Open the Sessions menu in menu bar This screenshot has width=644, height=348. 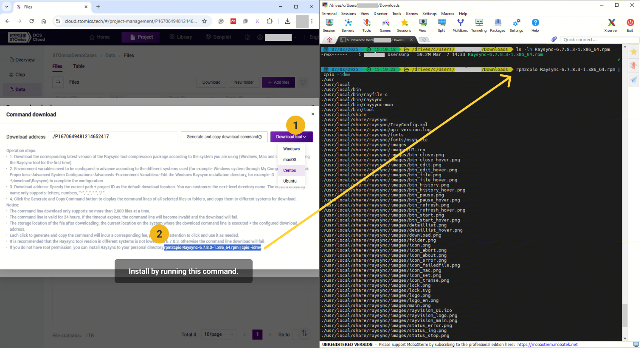click(x=349, y=14)
